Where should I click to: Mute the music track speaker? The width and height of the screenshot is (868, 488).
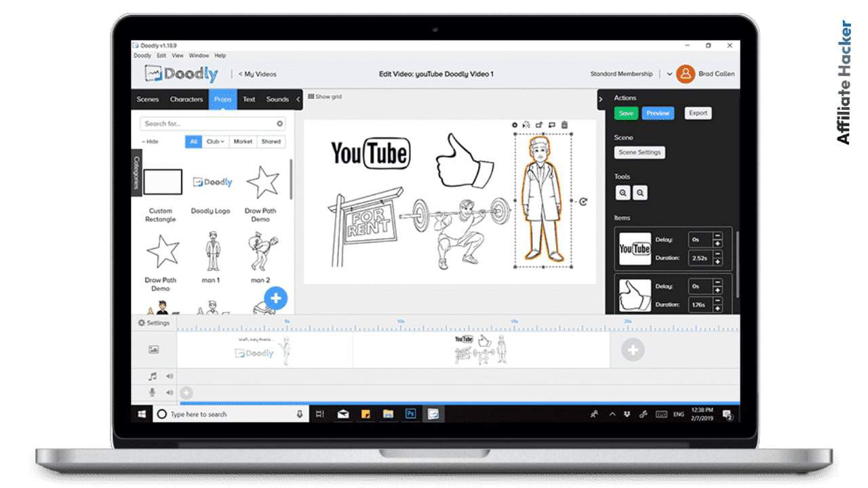(170, 376)
